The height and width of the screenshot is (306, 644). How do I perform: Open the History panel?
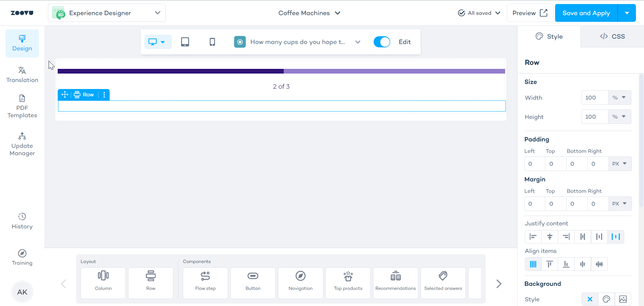coord(22,221)
